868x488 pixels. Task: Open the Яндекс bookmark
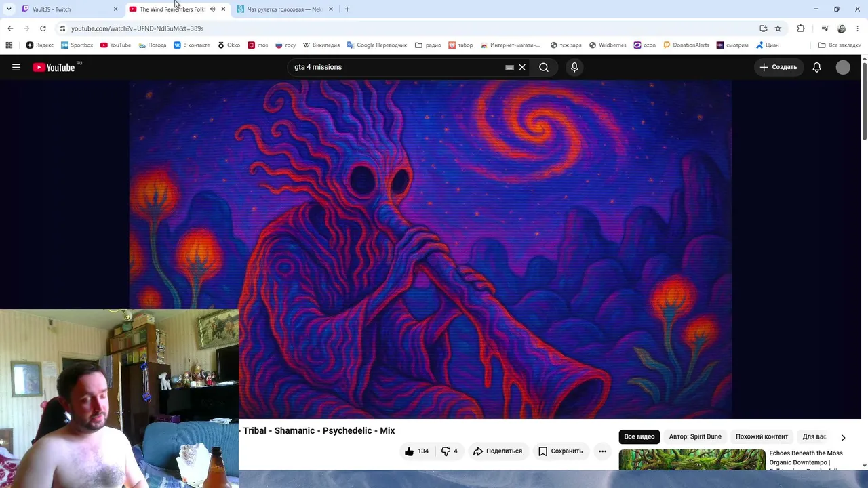pos(40,45)
